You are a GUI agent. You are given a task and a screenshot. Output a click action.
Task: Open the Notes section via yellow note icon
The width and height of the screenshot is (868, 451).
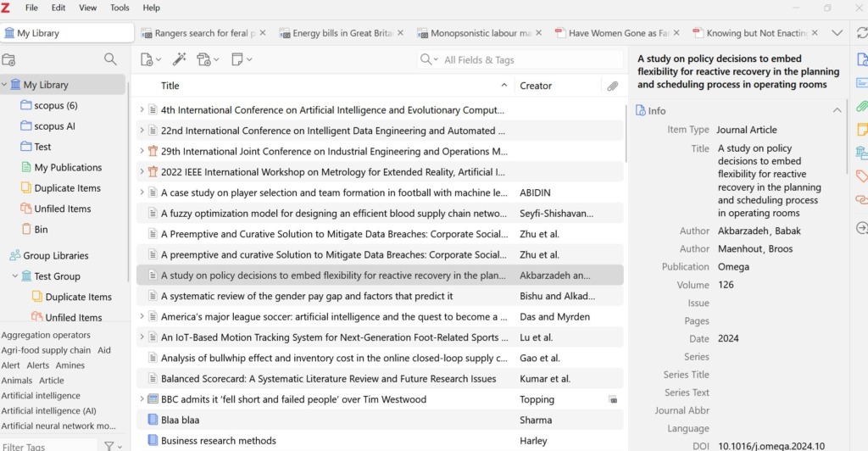point(861,130)
